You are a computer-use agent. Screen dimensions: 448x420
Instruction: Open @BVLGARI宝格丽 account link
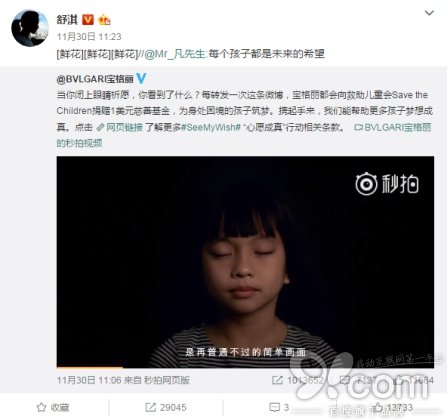95,79
